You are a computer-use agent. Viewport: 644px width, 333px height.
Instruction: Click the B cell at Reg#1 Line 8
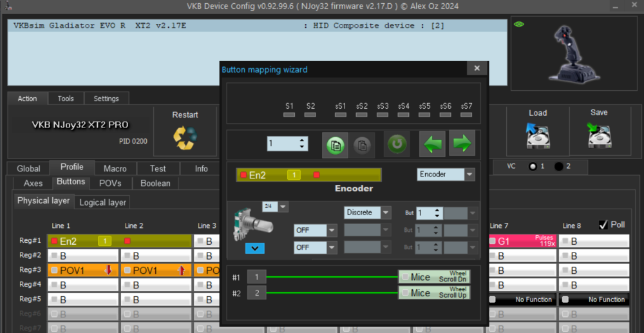click(594, 241)
